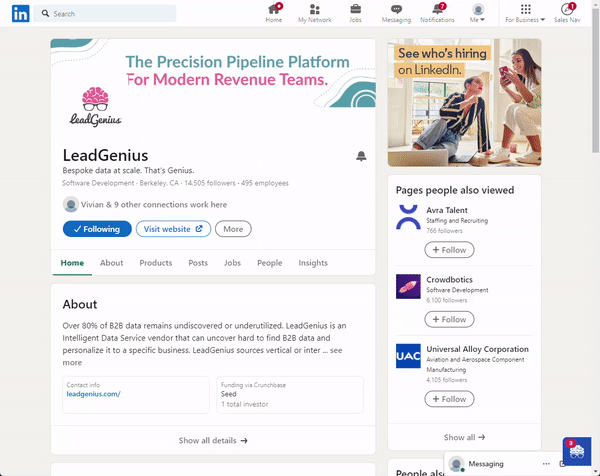Open the LeadGenius floating widget icon
This screenshot has width=600, height=476.
[577, 451]
